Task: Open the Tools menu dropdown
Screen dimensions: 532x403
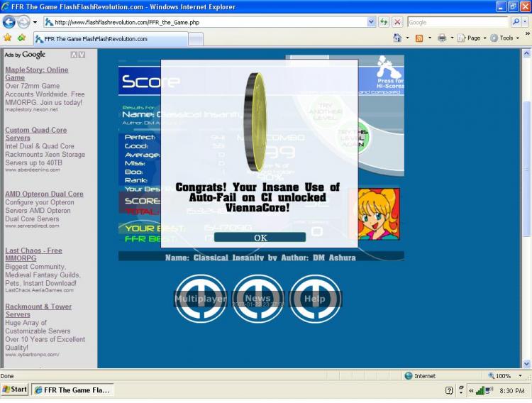Action: click(x=504, y=38)
